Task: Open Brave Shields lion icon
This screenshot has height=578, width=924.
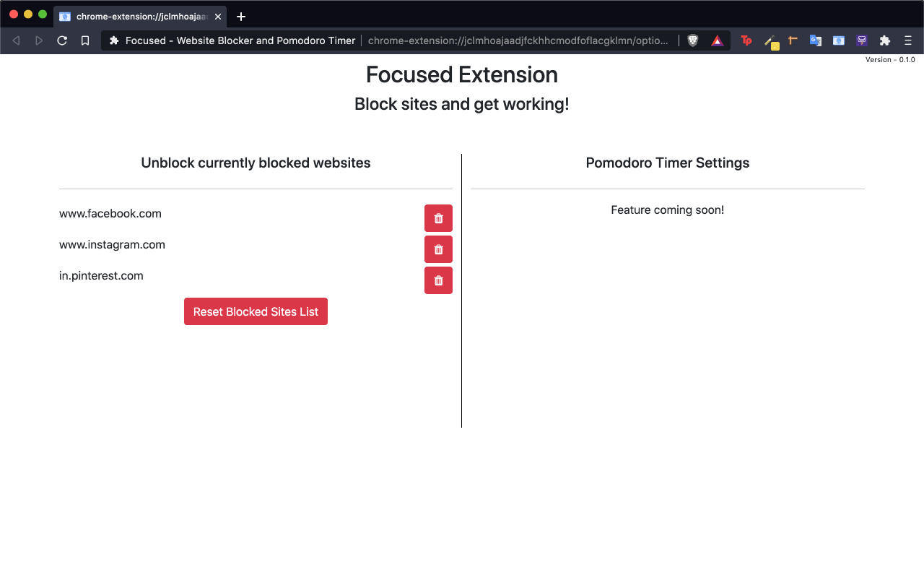Action: (693, 40)
